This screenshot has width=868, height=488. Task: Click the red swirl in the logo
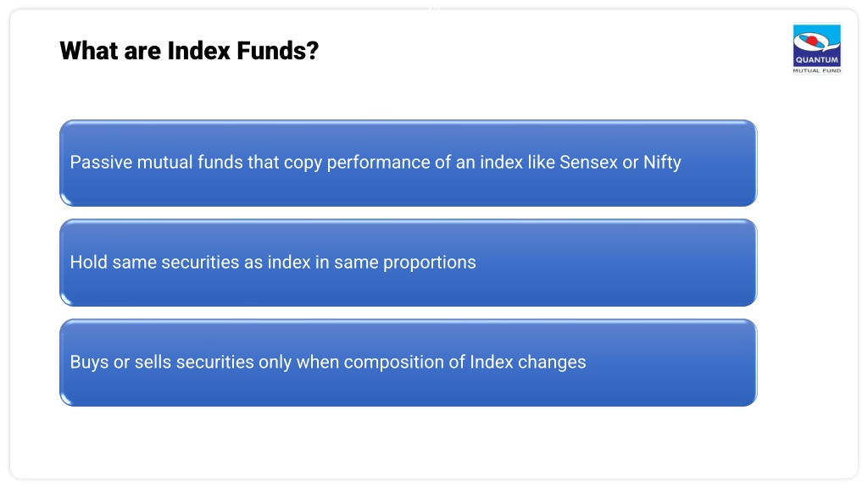pos(813,41)
